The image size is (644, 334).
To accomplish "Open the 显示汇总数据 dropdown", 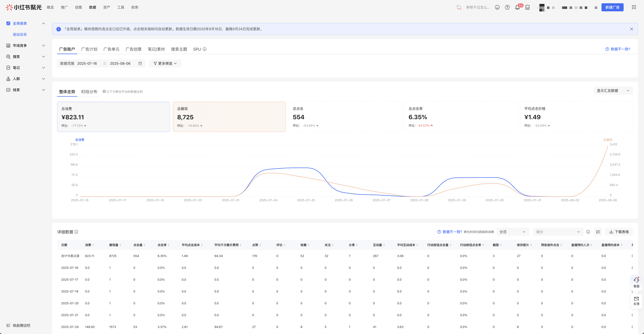I will click(x=613, y=91).
